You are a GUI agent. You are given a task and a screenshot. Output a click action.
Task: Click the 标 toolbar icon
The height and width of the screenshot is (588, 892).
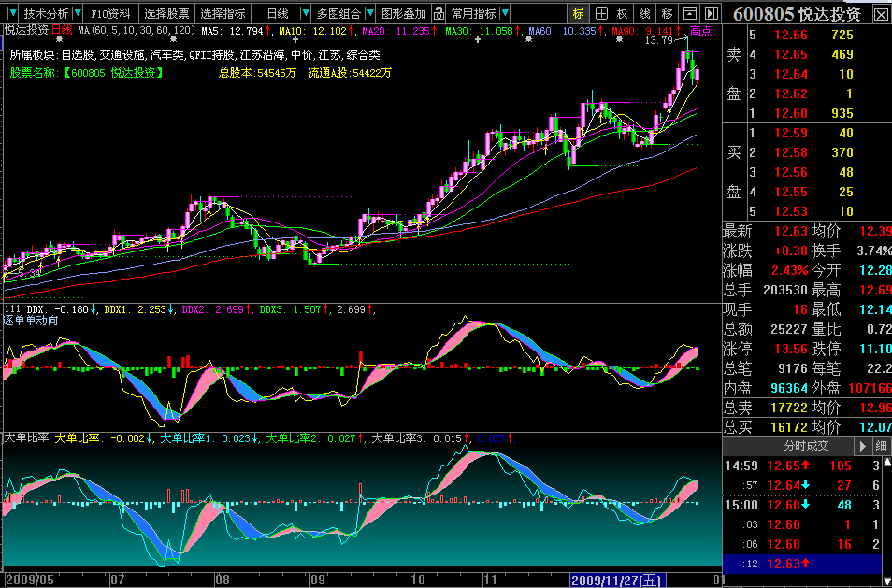coord(579,14)
